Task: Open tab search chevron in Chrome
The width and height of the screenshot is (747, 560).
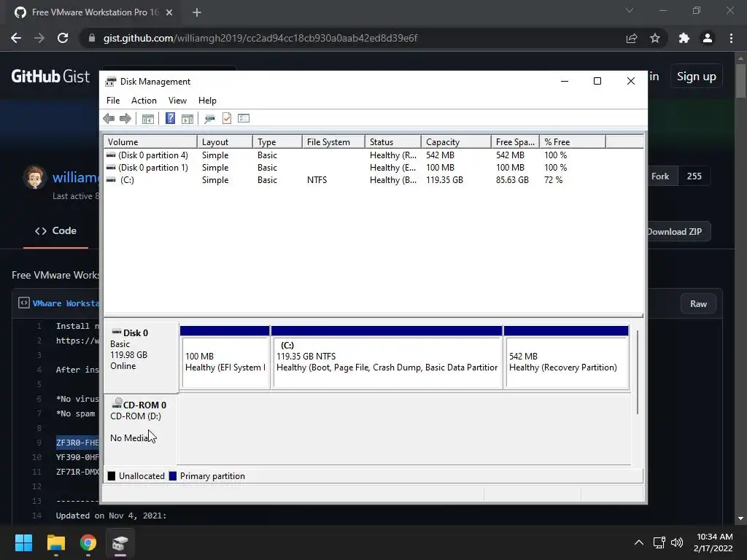Action: (630, 10)
